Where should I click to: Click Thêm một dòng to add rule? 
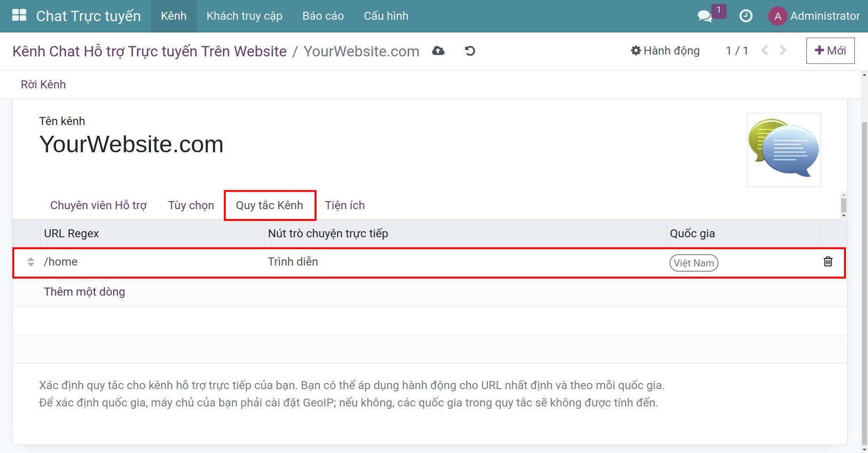pyautogui.click(x=85, y=292)
